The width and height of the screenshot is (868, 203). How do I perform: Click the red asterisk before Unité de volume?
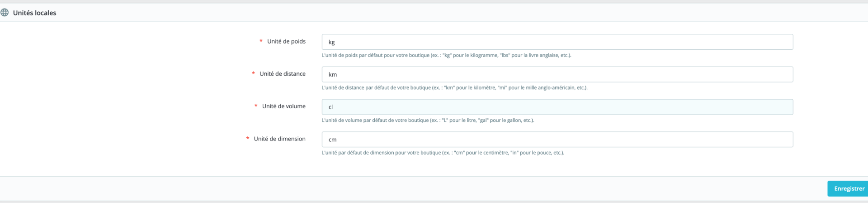click(256, 106)
